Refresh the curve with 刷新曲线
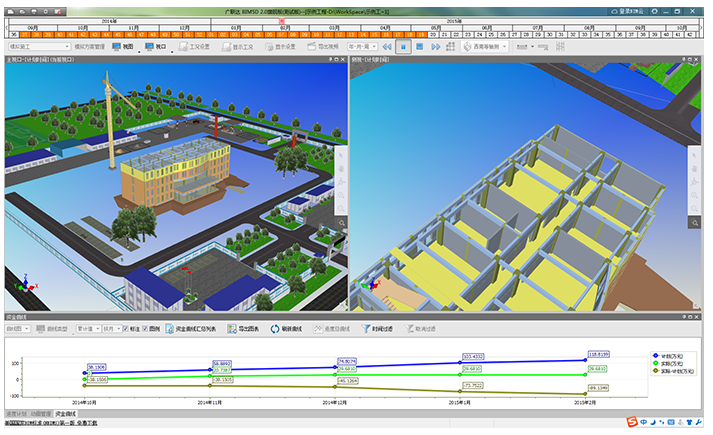Screen dimensions: 713x435 [286, 328]
